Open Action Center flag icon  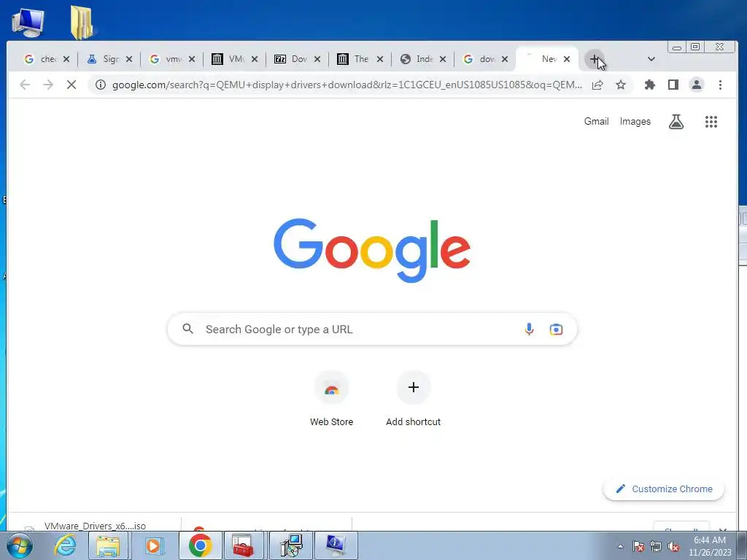pyautogui.click(x=638, y=546)
